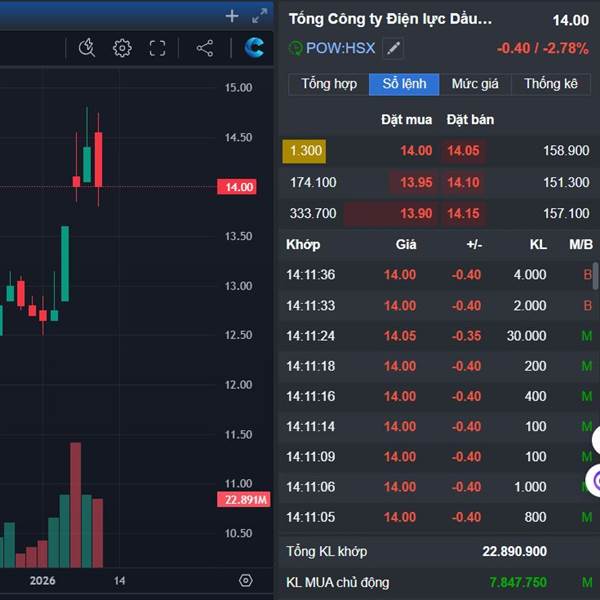
Task: Select the 14:11:36 trade row
Action: [x=439, y=275]
